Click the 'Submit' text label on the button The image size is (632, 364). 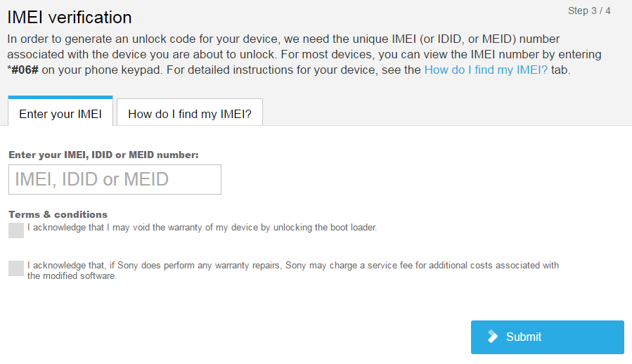524,337
